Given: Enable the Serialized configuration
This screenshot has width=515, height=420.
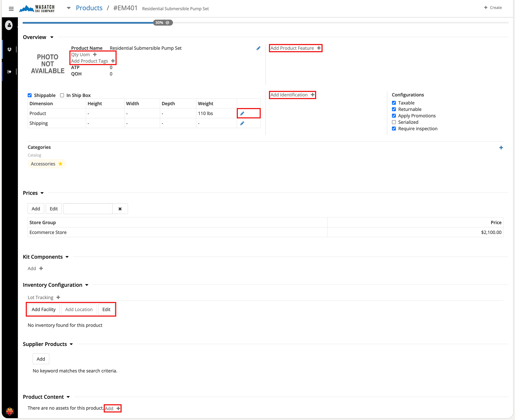Looking at the screenshot, I should pos(394,122).
